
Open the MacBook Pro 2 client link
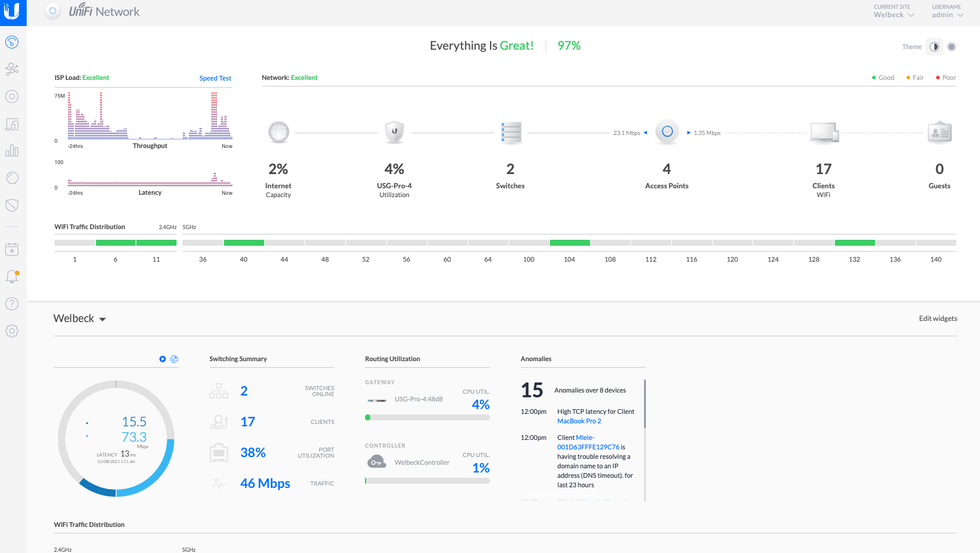tap(579, 421)
